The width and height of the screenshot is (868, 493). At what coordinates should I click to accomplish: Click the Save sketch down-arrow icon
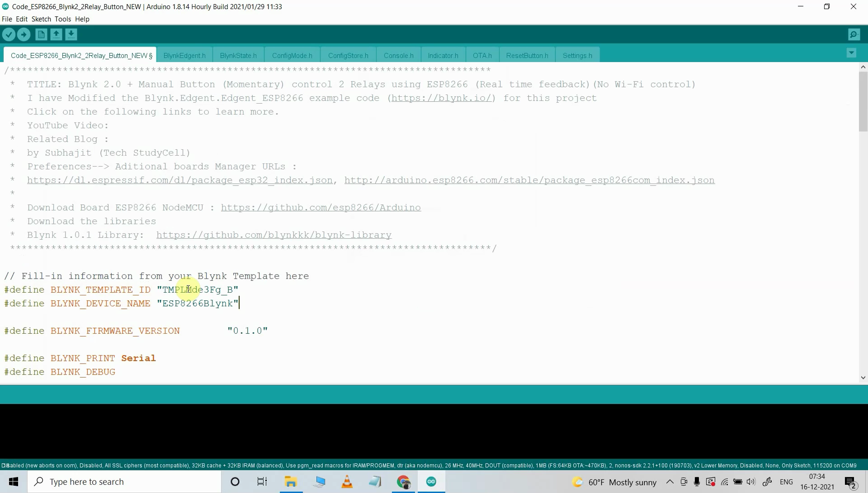(x=71, y=34)
